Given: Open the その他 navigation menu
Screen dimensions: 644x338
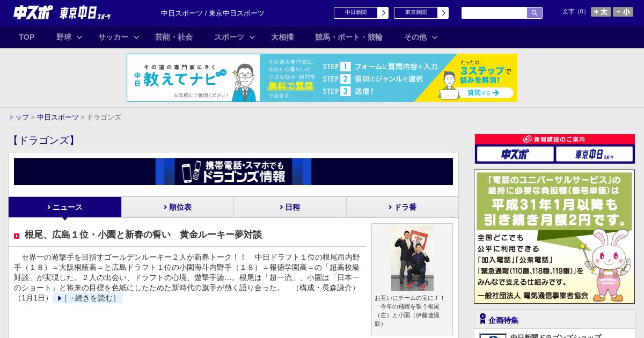Looking at the screenshot, I should (x=415, y=37).
